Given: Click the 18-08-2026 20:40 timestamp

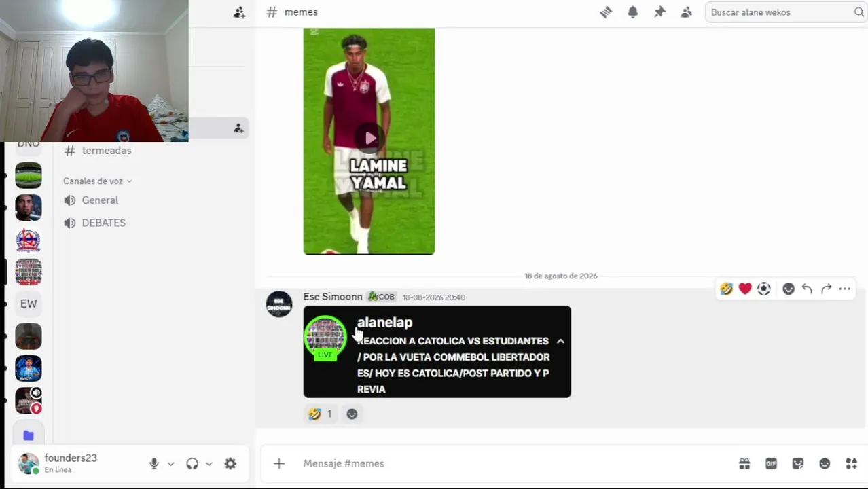Looking at the screenshot, I should (x=433, y=297).
